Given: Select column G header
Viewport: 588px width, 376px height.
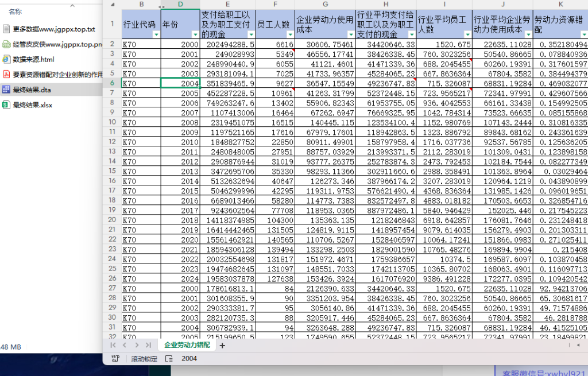Looking at the screenshot, I should point(325,5).
